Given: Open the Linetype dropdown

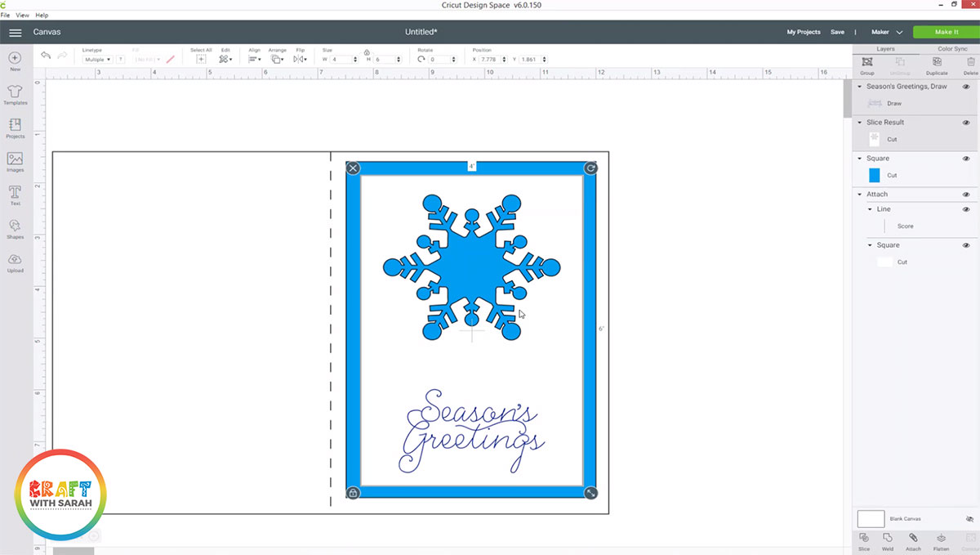Looking at the screenshot, I should pyautogui.click(x=96, y=59).
